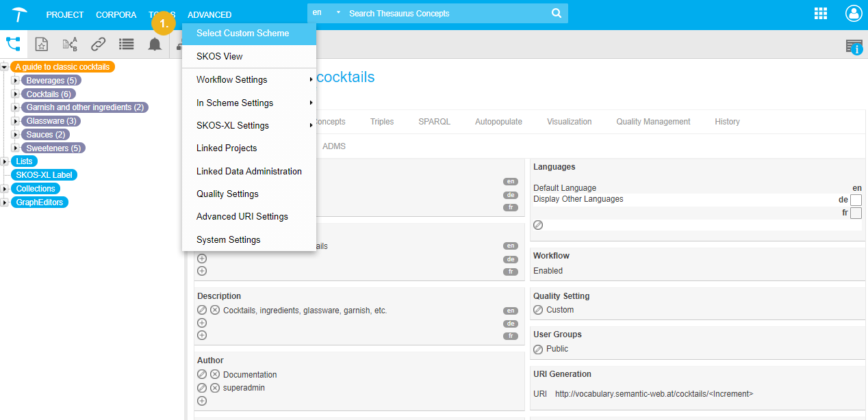Viewport: 868px width, 420px height.
Task: Click the Search Thesaurus Concepts field
Action: pyautogui.click(x=445, y=14)
